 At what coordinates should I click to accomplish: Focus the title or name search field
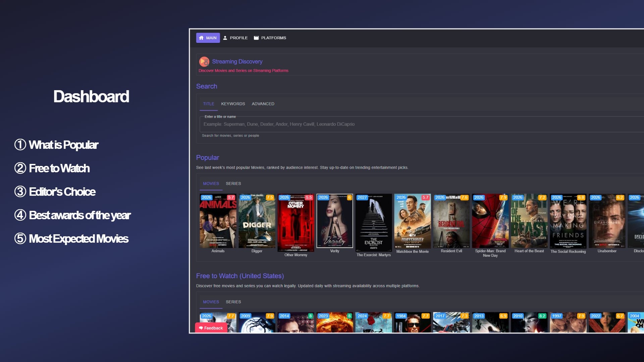(x=422, y=124)
